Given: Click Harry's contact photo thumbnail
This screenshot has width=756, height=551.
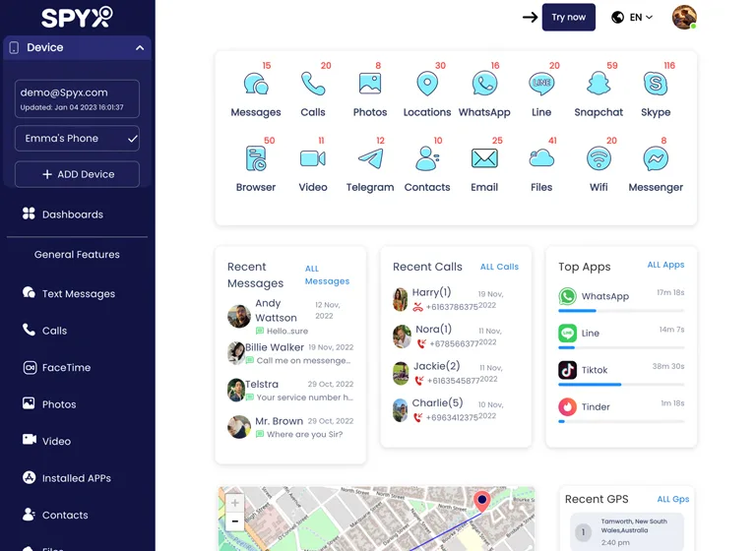Looking at the screenshot, I should coord(401,299).
